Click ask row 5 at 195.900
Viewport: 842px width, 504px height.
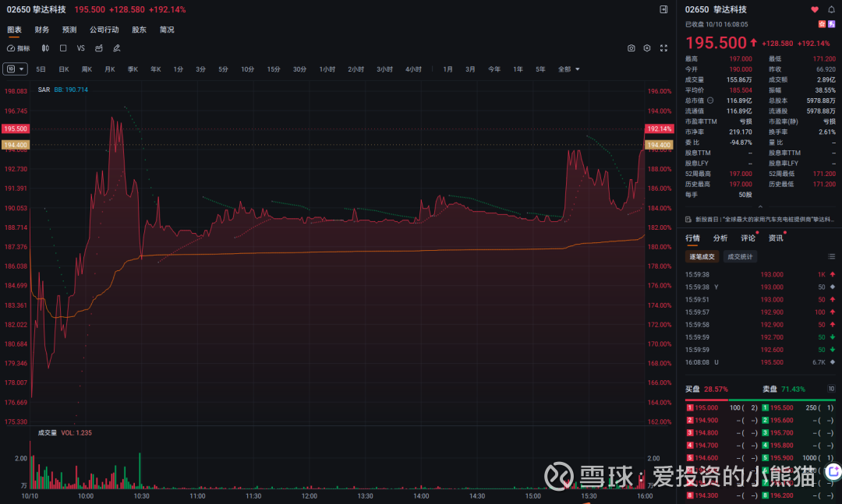798,458
